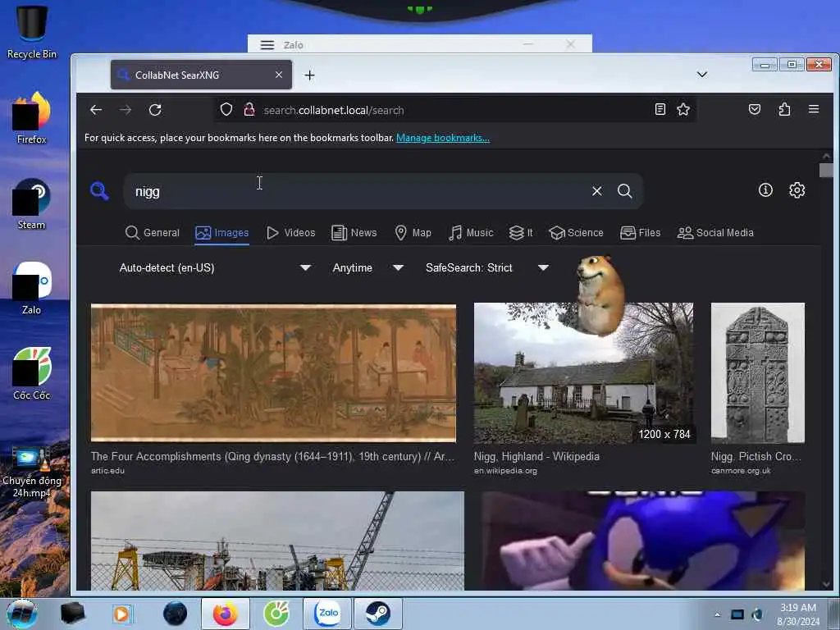The height and width of the screenshot is (630, 840).
Task: Open the It category tab
Action: [x=521, y=232]
